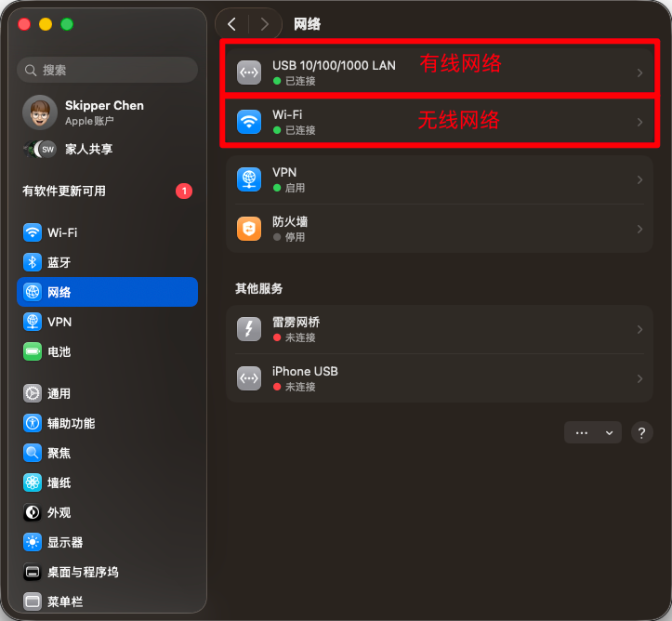Viewport: 672px width, 621px height.
Task: Open the 防火墙 firewall icon in main panel
Action: [x=249, y=229]
